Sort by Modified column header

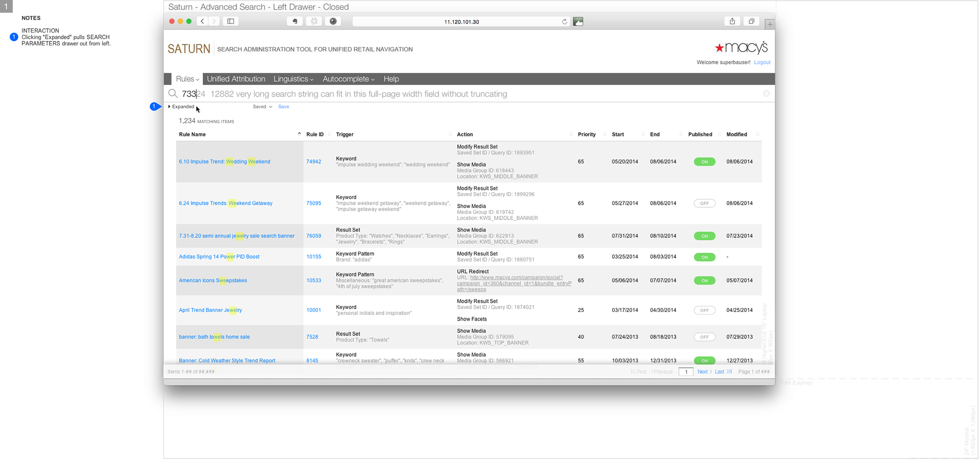point(737,134)
